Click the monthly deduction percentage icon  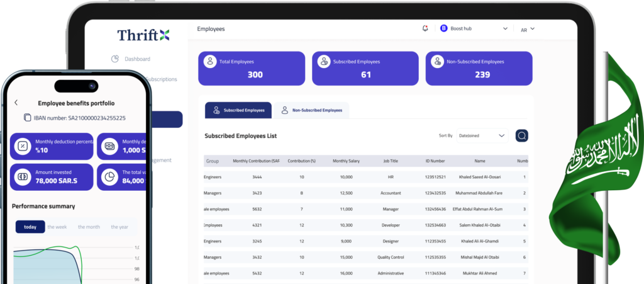23,146
